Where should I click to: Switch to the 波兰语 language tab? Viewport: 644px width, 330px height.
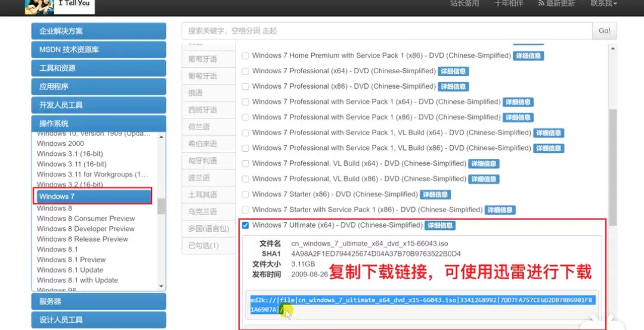(x=208, y=178)
